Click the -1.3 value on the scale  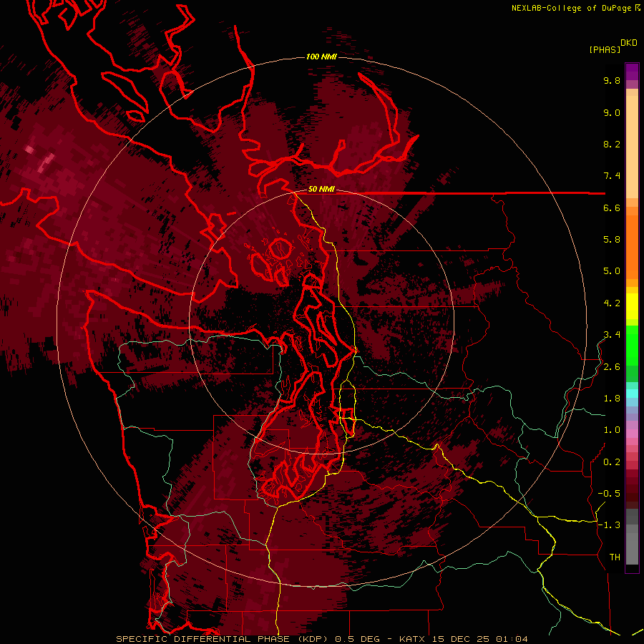click(609, 525)
